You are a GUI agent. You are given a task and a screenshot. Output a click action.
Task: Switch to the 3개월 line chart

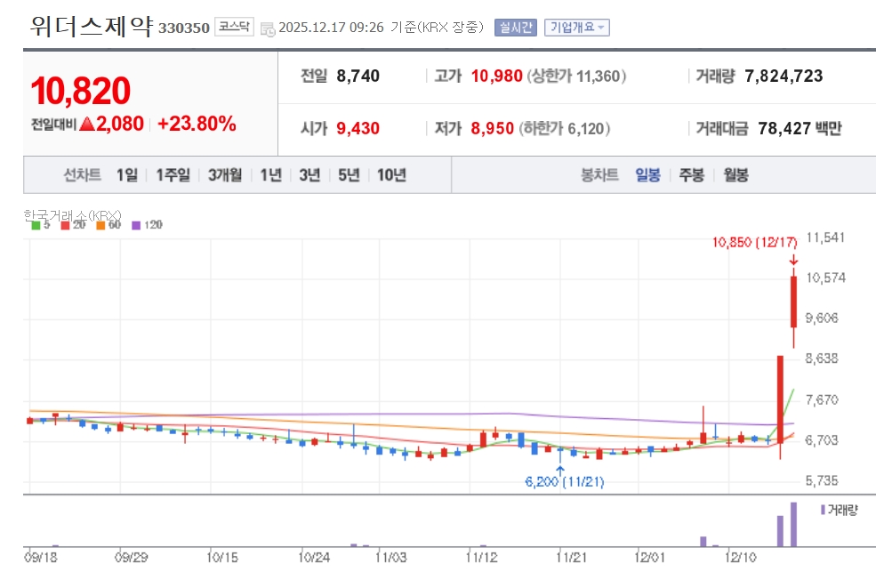[x=225, y=175]
